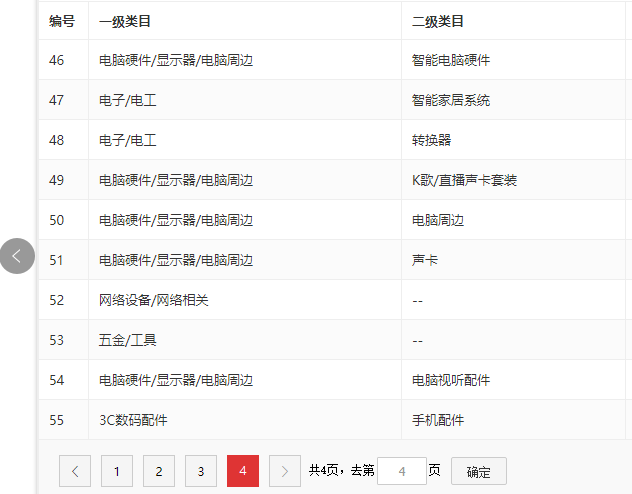The width and height of the screenshot is (632, 494).
Task: Click 智能电脑硬件 in row 46
Action: 451,60
